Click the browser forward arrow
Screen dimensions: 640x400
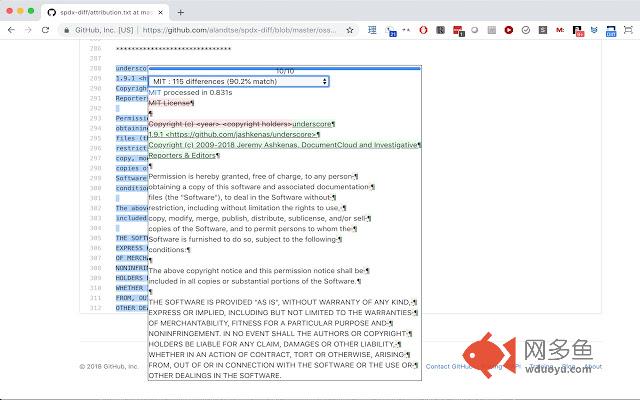tap(28, 30)
